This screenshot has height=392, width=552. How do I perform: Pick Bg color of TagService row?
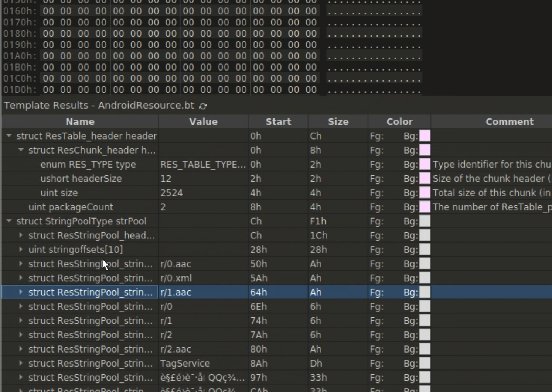click(425, 363)
